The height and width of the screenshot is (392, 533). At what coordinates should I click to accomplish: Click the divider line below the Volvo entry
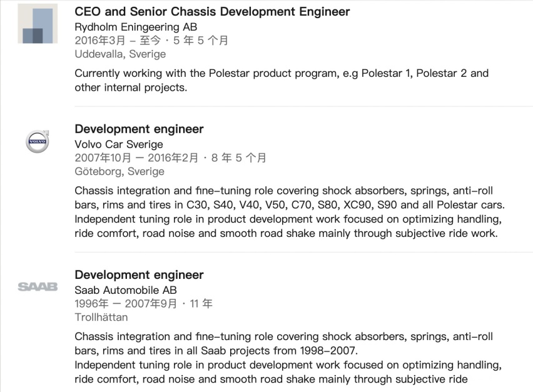click(x=303, y=252)
